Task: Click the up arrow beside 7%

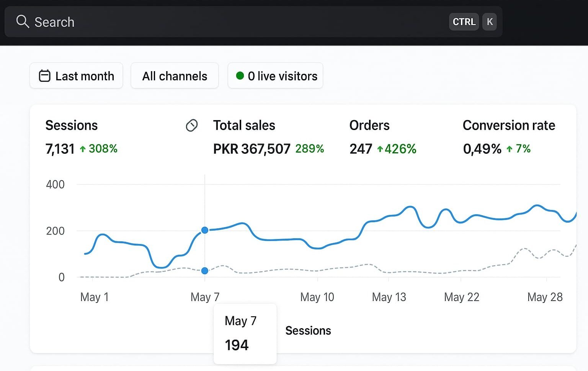Action: [510, 149]
